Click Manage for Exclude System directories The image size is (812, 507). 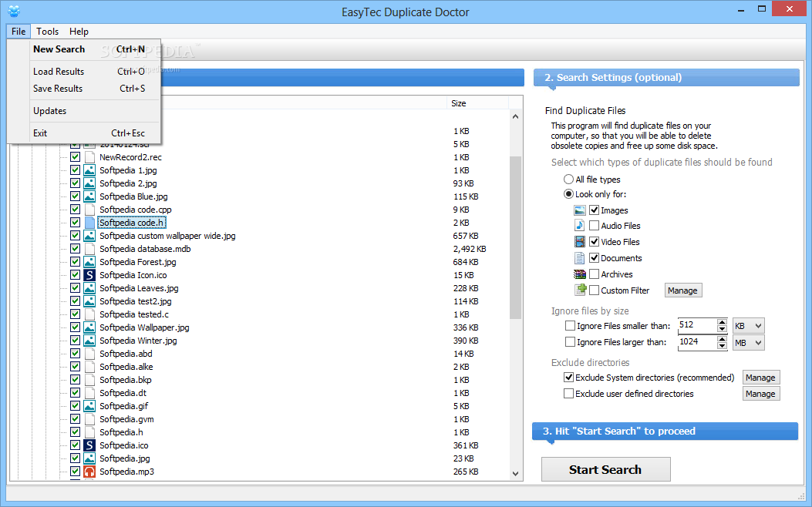click(761, 378)
